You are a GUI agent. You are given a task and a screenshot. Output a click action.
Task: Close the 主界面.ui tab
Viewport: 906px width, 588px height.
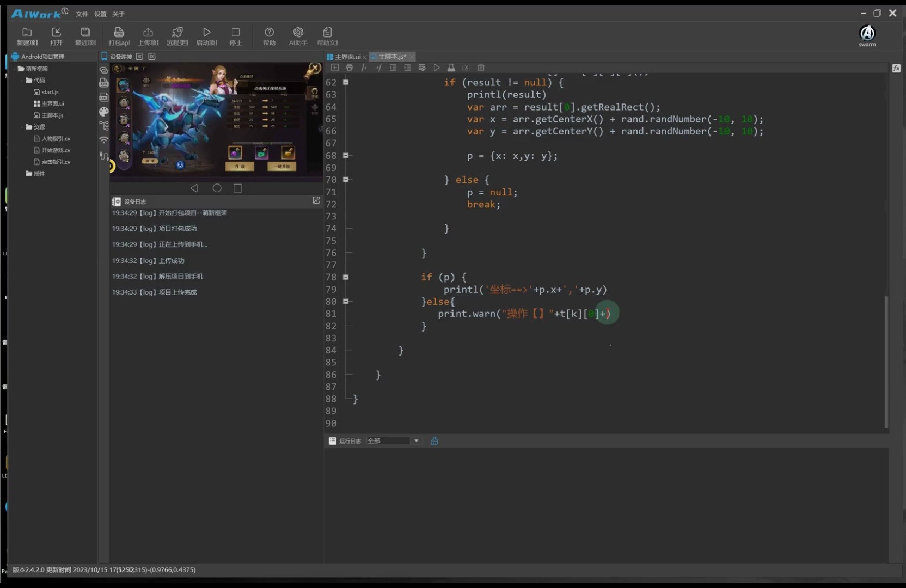[x=365, y=57]
